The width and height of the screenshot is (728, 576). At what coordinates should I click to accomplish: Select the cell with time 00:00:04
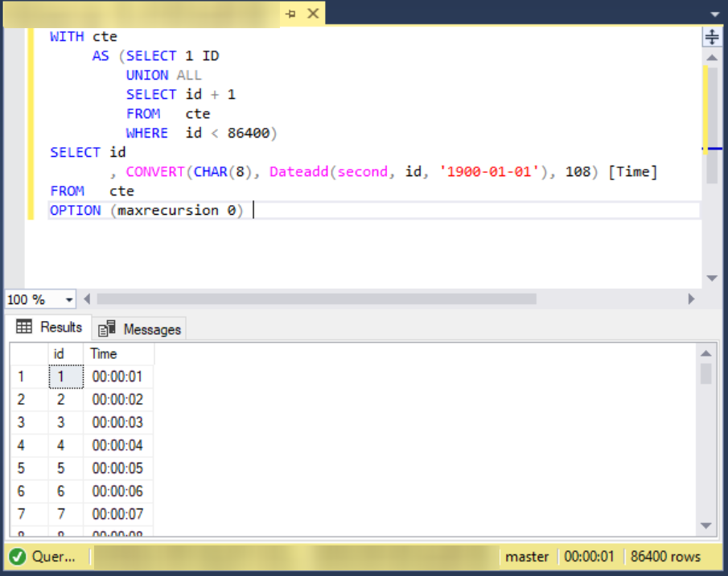pyautogui.click(x=118, y=445)
